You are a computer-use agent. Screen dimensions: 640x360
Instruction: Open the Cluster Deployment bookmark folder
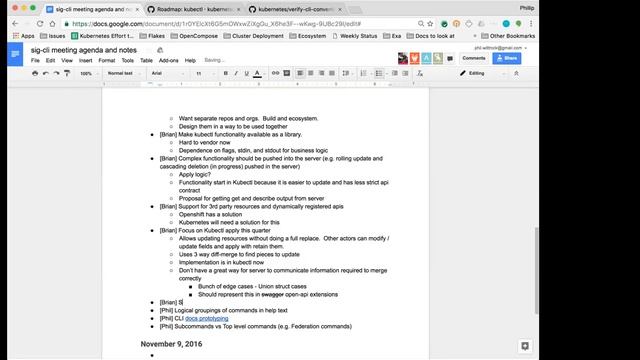click(253, 36)
